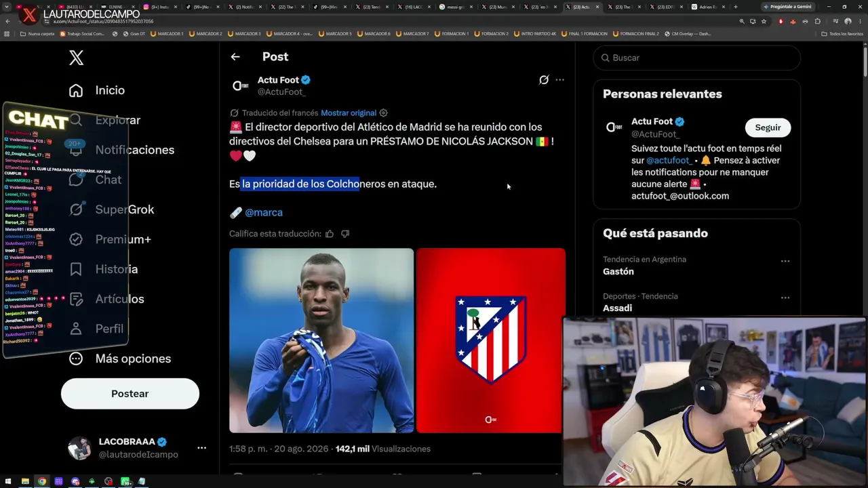Open account menu dots beside LACOBRAAA

pos(201,448)
